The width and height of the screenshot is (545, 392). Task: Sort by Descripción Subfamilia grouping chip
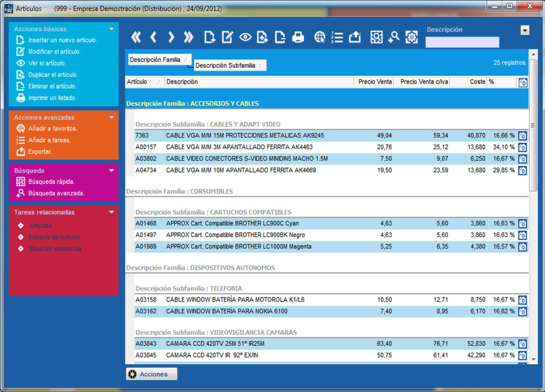[x=230, y=65]
